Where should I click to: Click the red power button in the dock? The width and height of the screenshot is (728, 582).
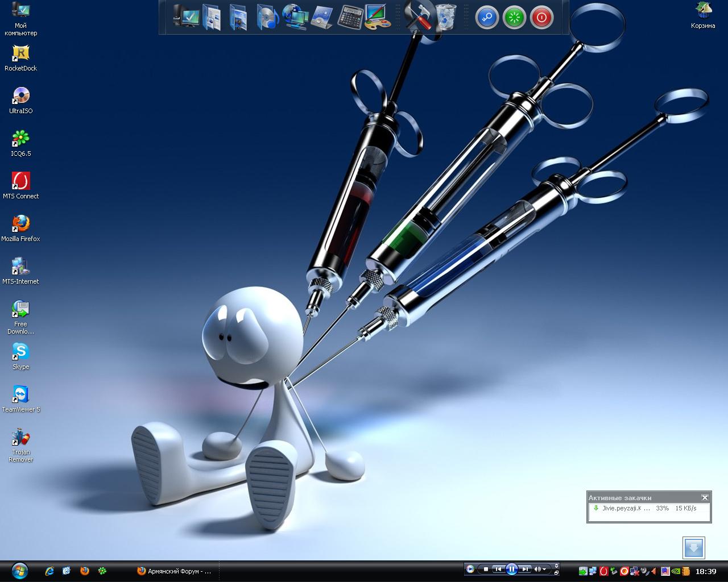pyautogui.click(x=541, y=18)
